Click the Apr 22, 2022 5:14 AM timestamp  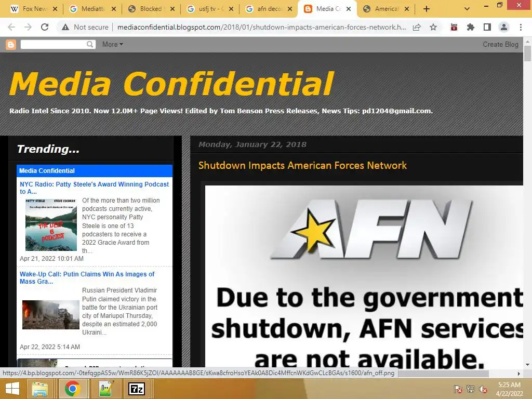pos(50,347)
